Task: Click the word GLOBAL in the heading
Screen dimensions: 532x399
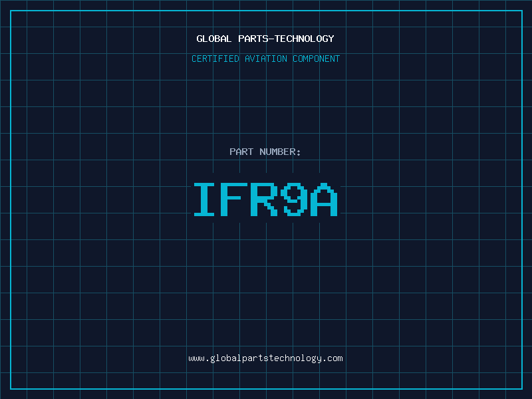Action: click(x=214, y=39)
